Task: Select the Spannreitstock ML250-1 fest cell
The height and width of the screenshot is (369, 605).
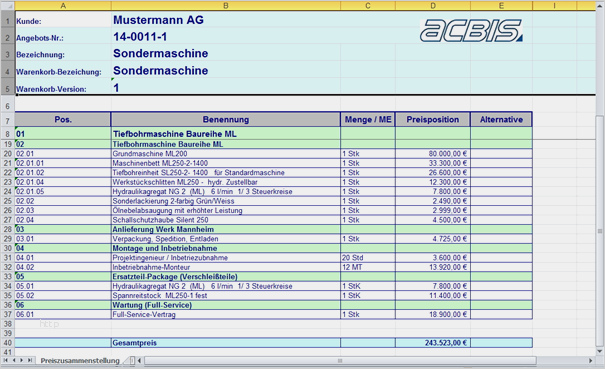Action: tap(226, 295)
